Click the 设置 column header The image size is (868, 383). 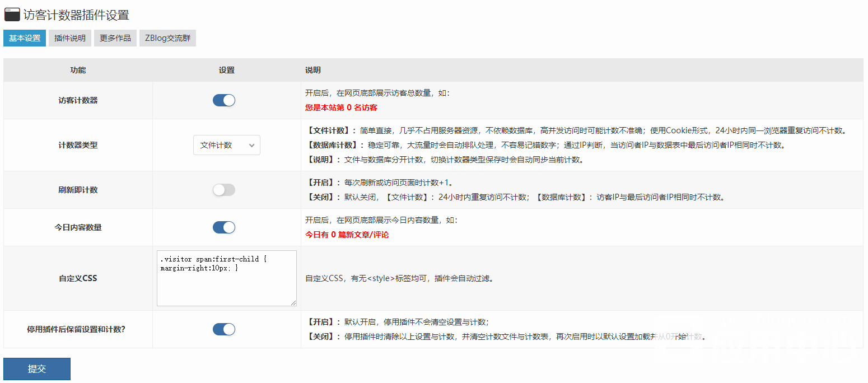[x=226, y=71]
